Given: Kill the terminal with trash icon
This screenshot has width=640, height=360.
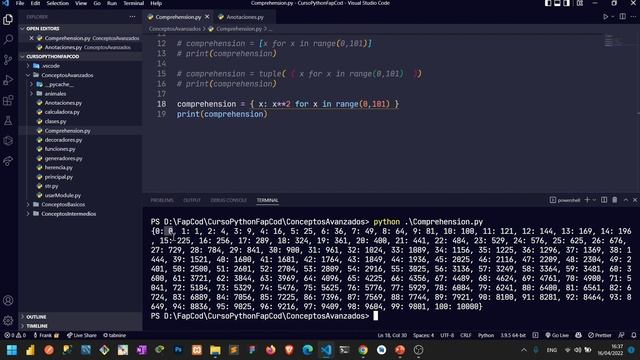Looking at the screenshot, I should coord(615,200).
